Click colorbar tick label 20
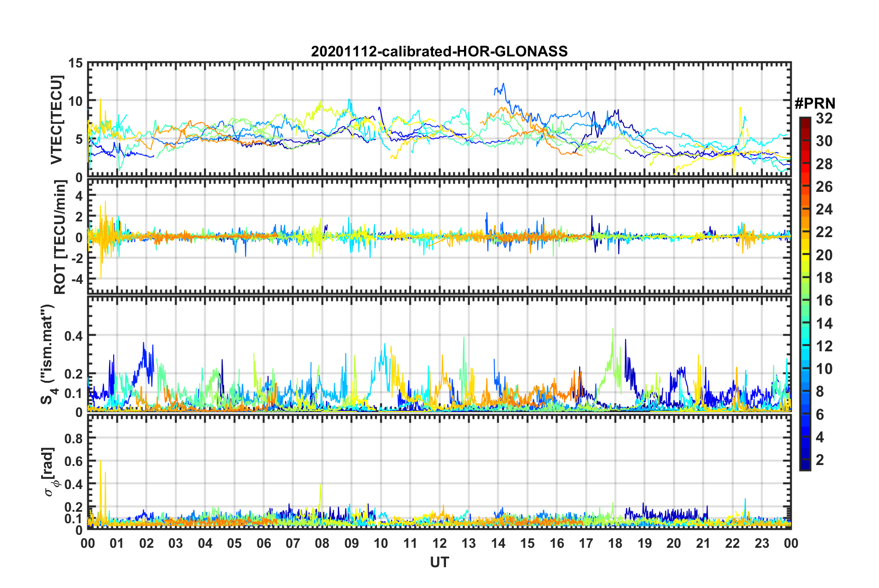879x588 pixels. tap(824, 255)
